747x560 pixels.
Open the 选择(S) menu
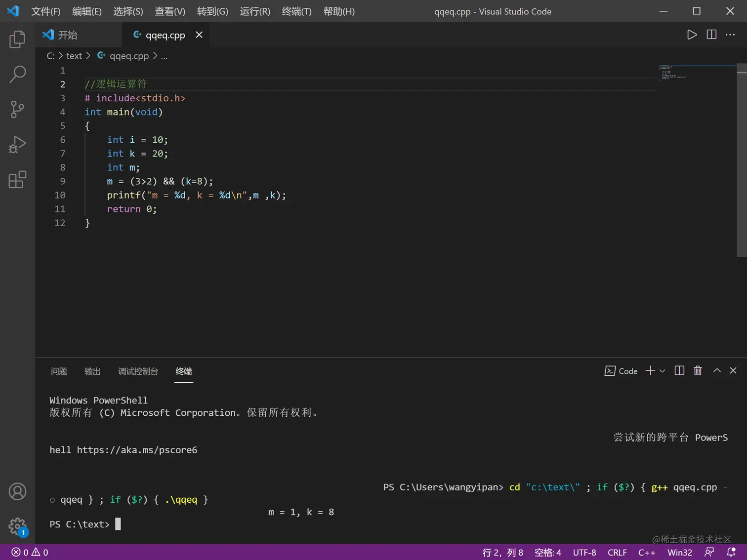coord(128,11)
